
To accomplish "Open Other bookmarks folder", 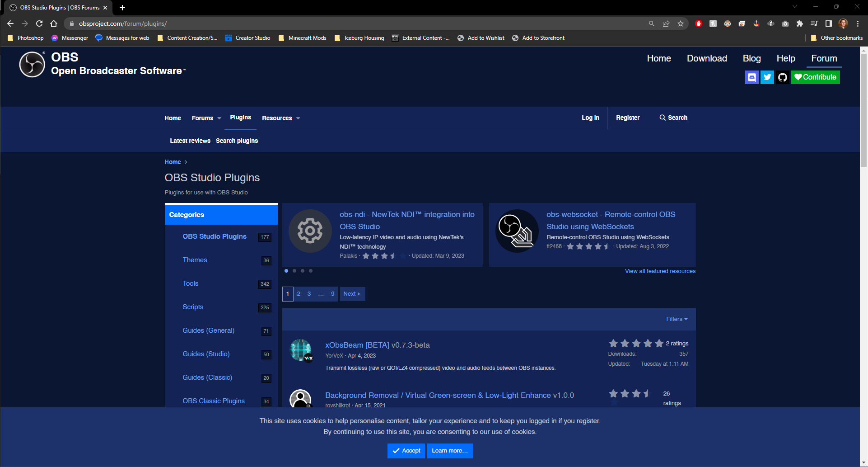I will click(x=836, y=38).
